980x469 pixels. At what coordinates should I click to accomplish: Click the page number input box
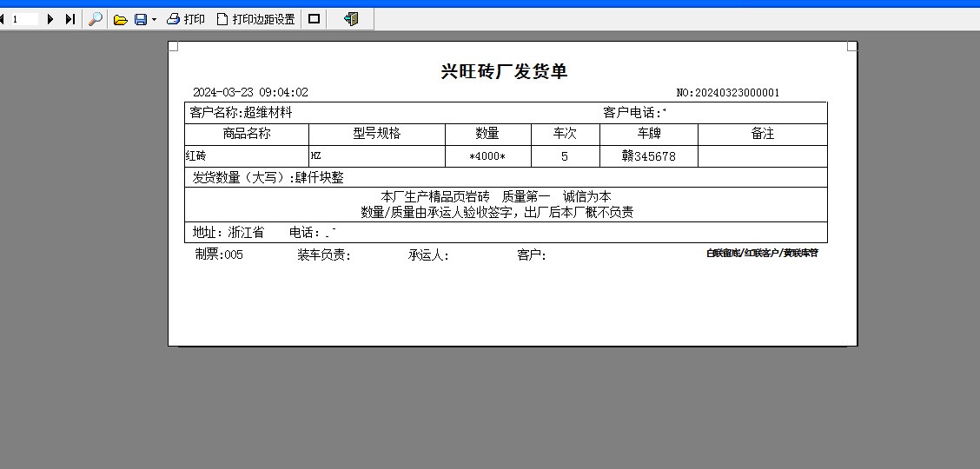[x=23, y=19]
